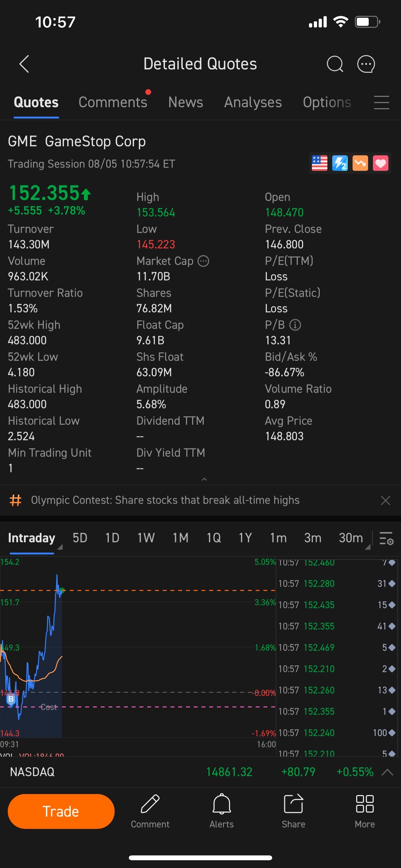Tap the US flag market icon
The height and width of the screenshot is (868, 401).
pyautogui.click(x=319, y=163)
